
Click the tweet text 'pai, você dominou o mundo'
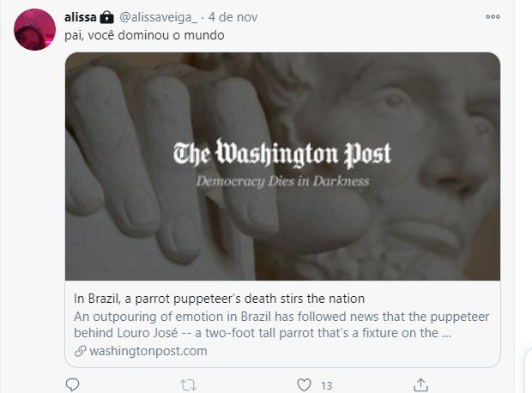[144, 35]
